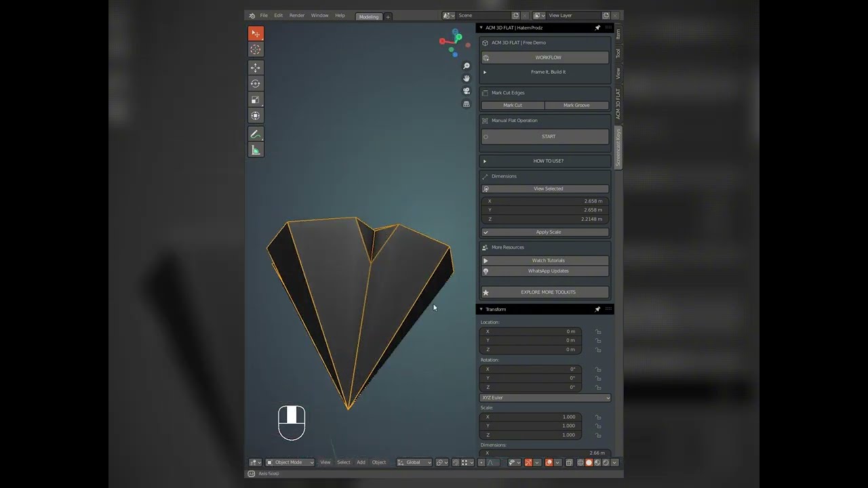Collapse the Transform panel

481,309
